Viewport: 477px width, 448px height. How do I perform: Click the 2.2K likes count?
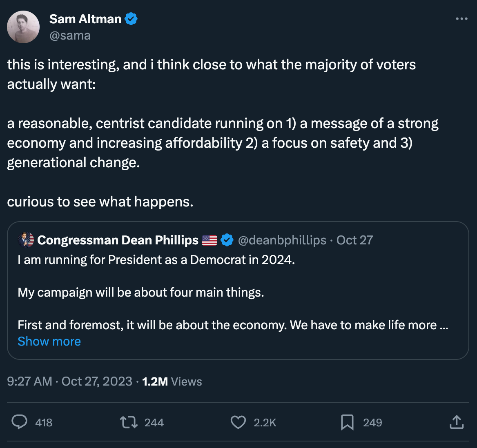[265, 423]
